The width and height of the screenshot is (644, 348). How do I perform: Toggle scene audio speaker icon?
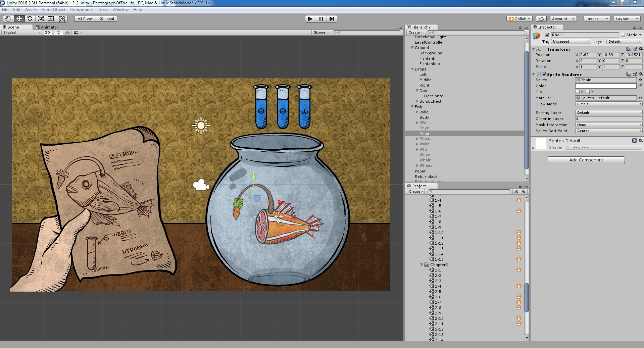(67, 33)
